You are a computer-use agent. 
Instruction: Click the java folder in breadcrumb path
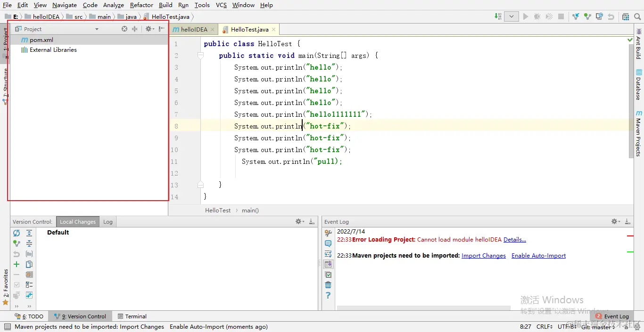click(127, 16)
